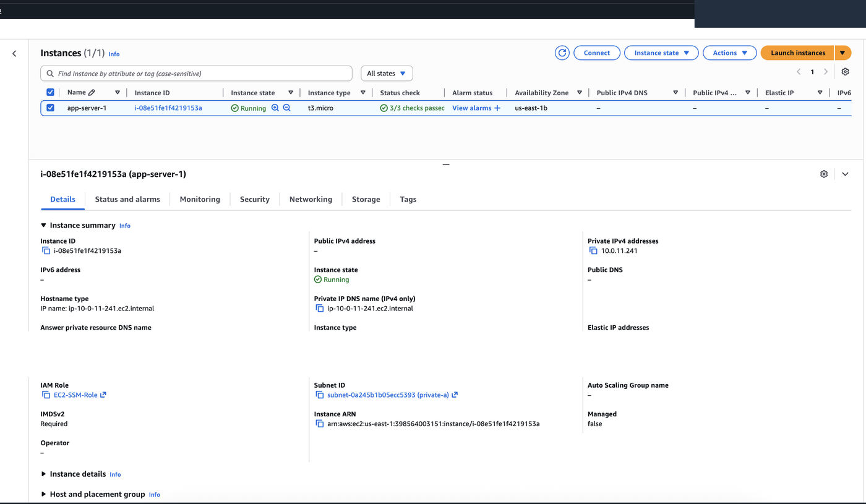This screenshot has width=866, height=504.
Task: Zoom out filter on Running state
Action: click(287, 108)
